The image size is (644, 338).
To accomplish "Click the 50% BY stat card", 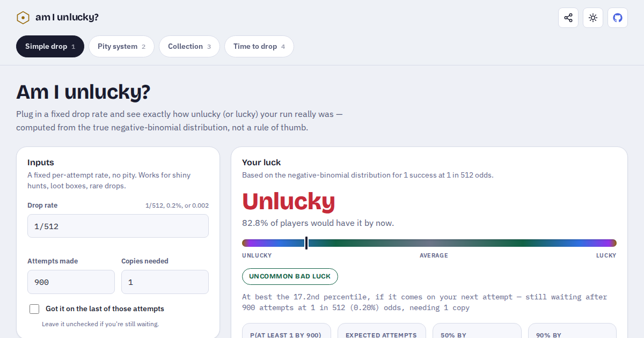I will point(477,330).
